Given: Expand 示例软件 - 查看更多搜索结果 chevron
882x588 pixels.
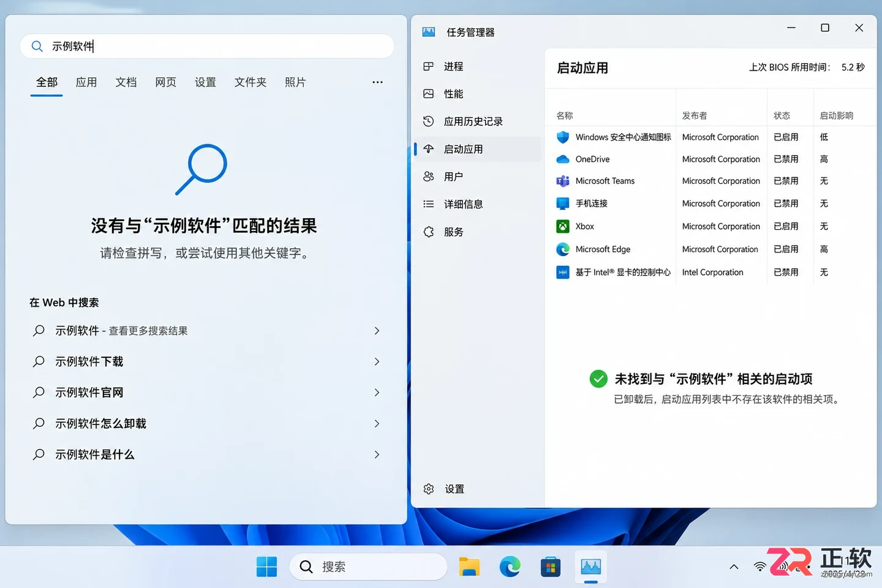Looking at the screenshot, I should (377, 331).
